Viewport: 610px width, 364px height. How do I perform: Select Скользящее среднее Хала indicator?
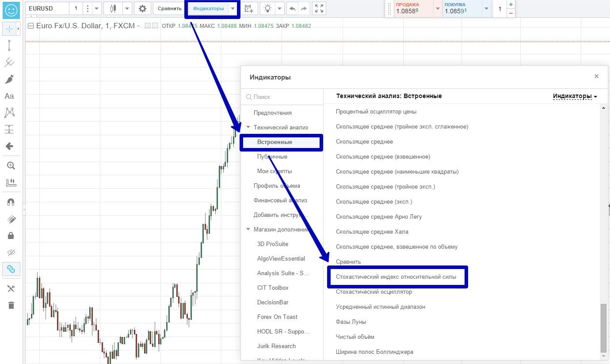pyautogui.click(x=372, y=231)
